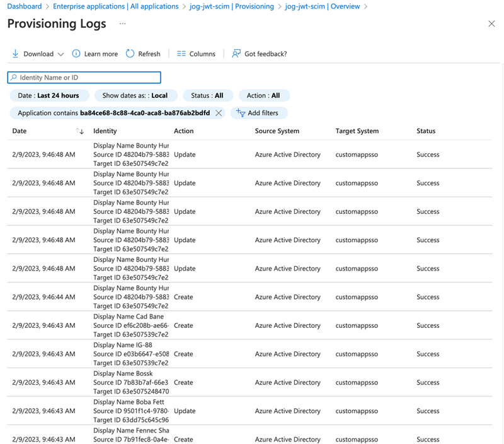Remove the Application contains filter with X

(x=219, y=113)
